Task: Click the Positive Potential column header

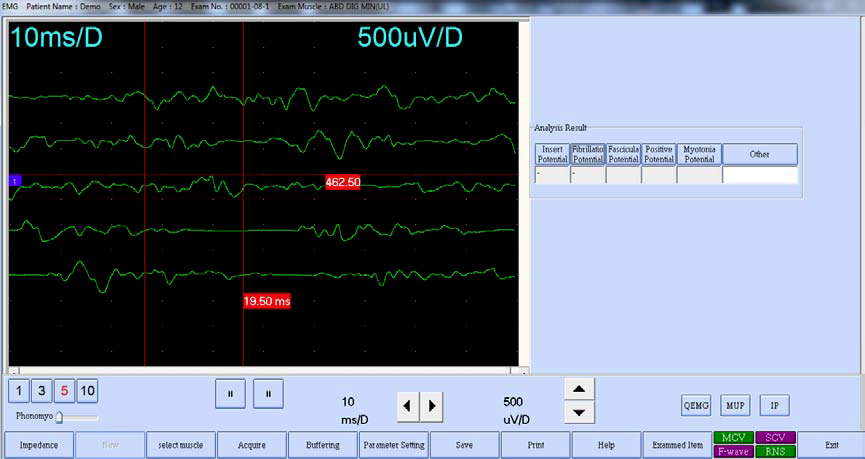Action: (x=659, y=154)
